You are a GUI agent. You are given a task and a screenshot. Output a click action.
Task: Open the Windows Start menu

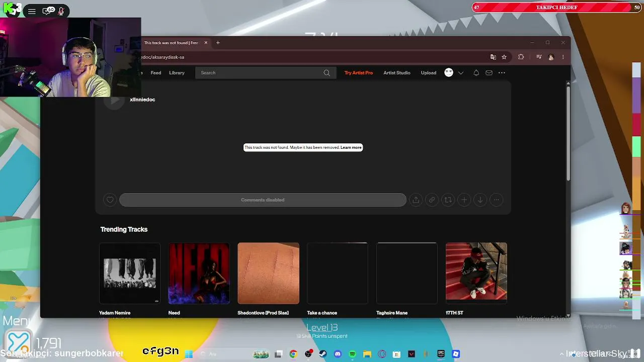click(189, 354)
